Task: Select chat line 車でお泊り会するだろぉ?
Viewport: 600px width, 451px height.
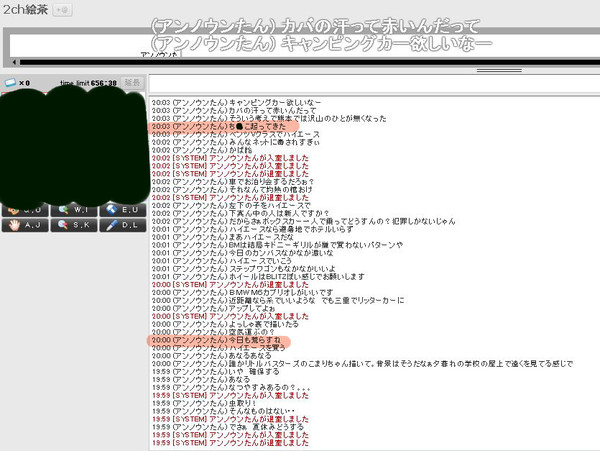Action: 233,182
